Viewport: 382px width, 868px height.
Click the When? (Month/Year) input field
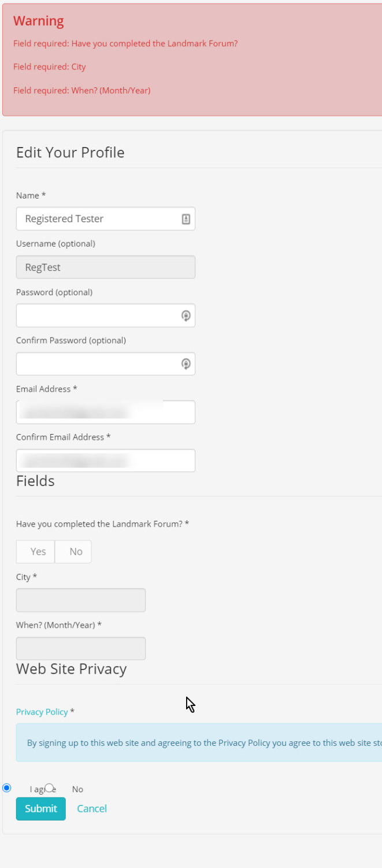click(x=81, y=649)
